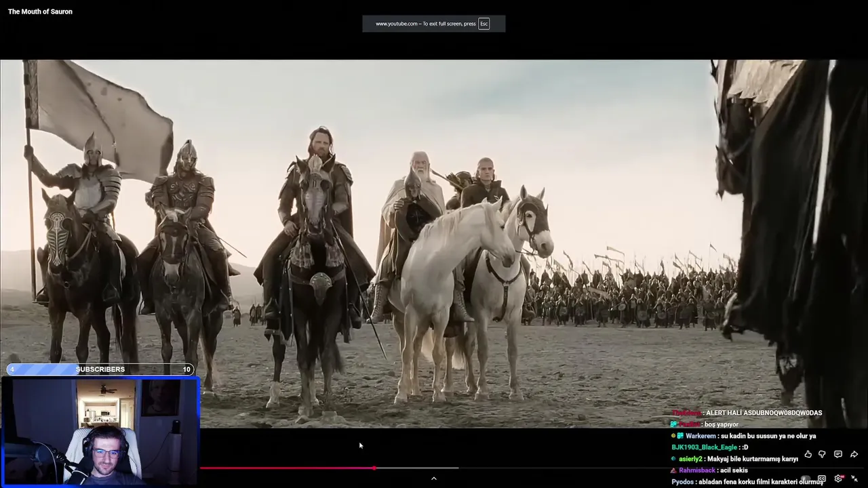
Task: Click chat username Rahmisback
Action: click(697, 470)
